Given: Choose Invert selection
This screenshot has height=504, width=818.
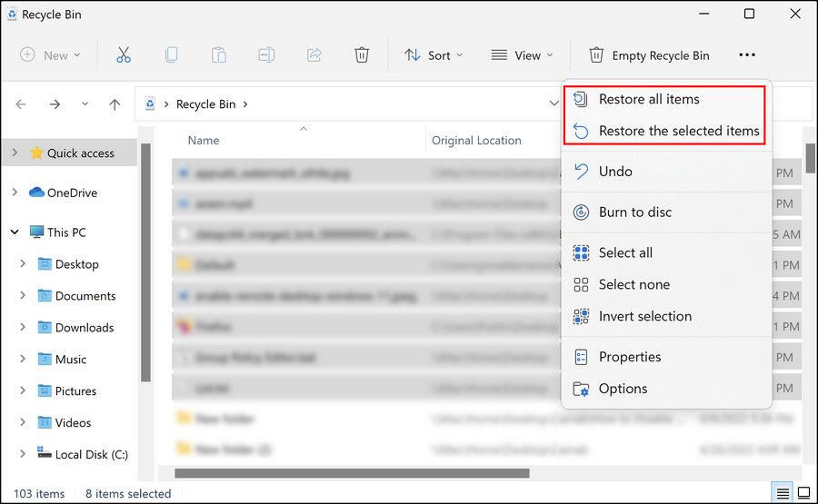Looking at the screenshot, I should [x=667, y=316].
